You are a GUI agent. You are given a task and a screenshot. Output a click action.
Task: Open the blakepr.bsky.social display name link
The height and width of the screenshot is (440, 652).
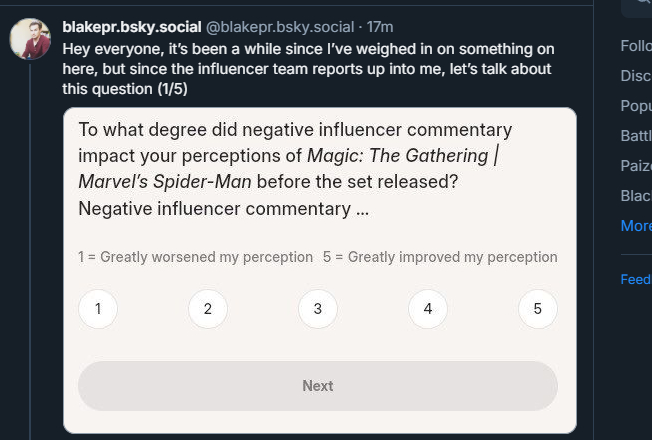click(x=131, y=27)
